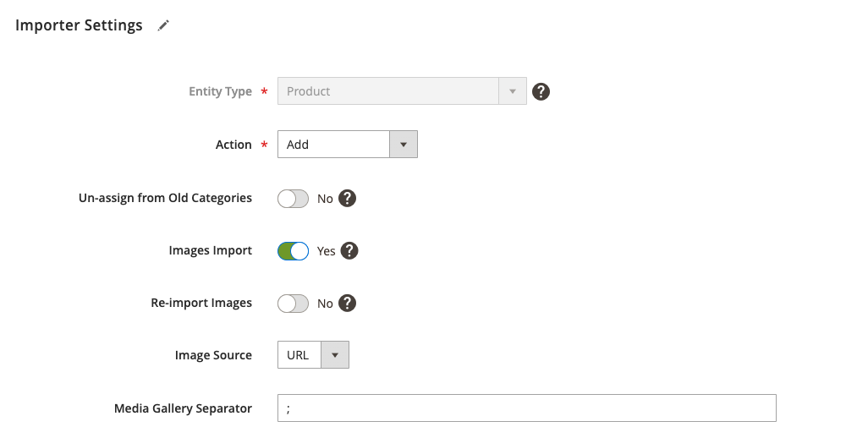
Task: Open the Images Import help icon
Action: (x=349, y=250)
